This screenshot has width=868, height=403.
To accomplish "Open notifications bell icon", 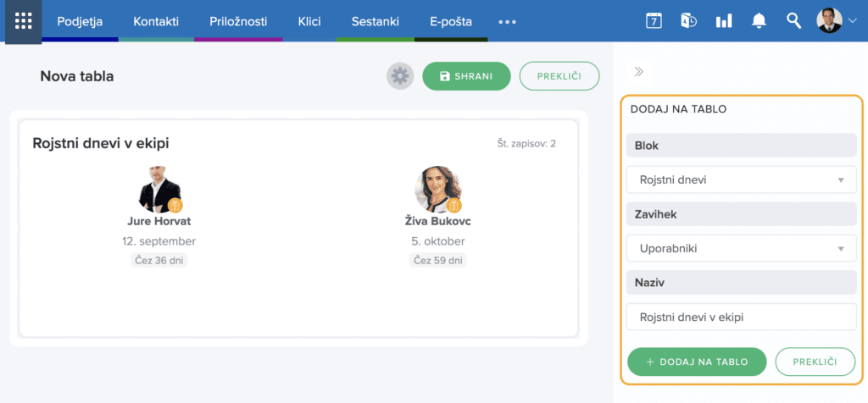I will [x=759, y=21].
